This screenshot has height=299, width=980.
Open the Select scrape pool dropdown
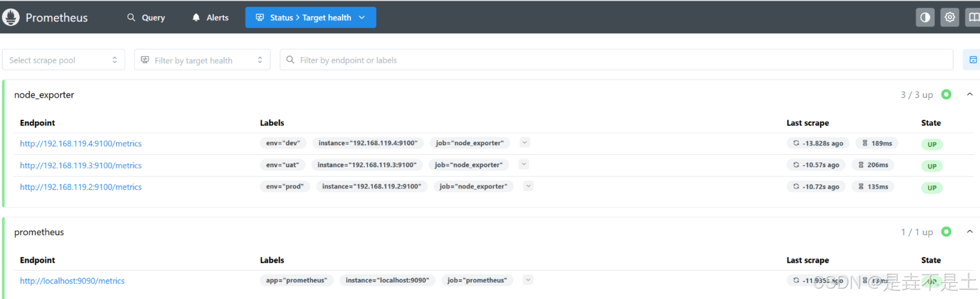tap(63, 60)
